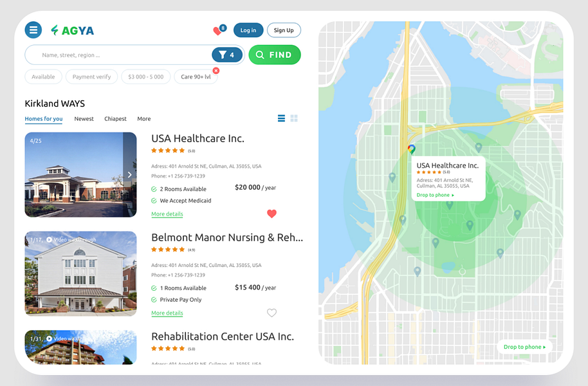Click USA Healthcare Inc. title in map popup
Screen dimensions: 588x386
point(447,165)
